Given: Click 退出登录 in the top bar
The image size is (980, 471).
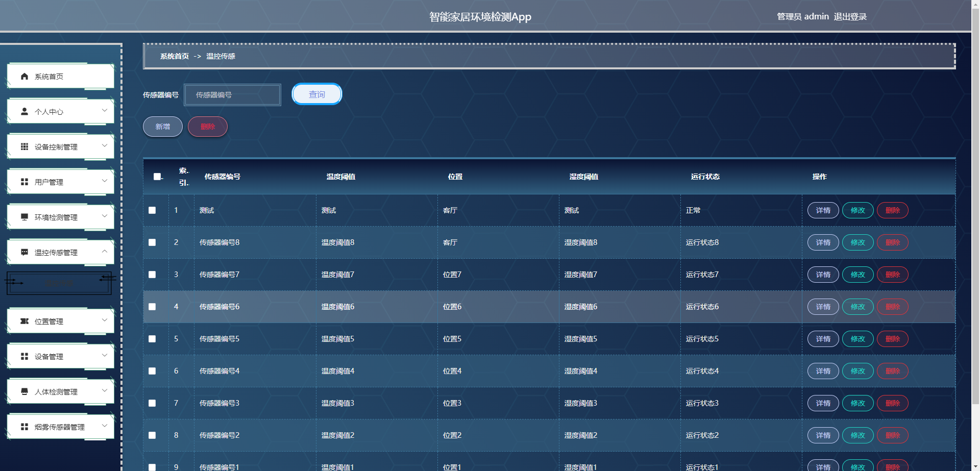Looking at the screenshot, I should (850, 16).
